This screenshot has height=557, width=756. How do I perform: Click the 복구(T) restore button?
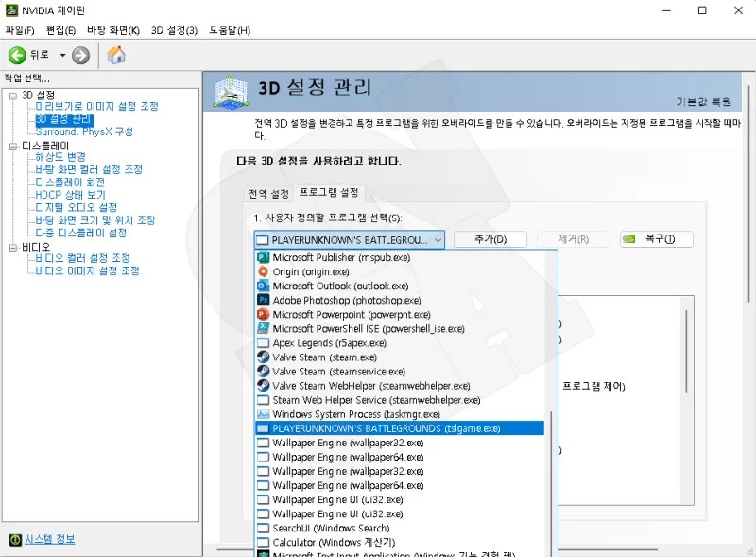[x=657, y=239]
